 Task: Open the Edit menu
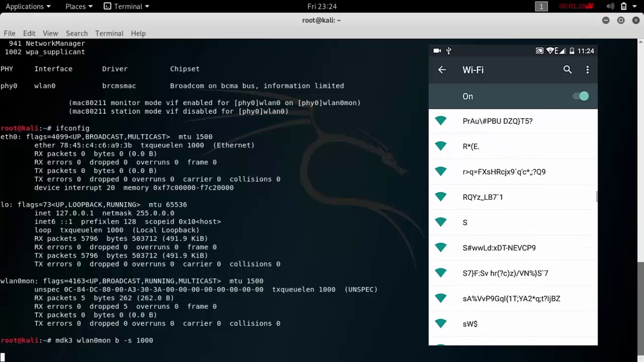(29, 33)
